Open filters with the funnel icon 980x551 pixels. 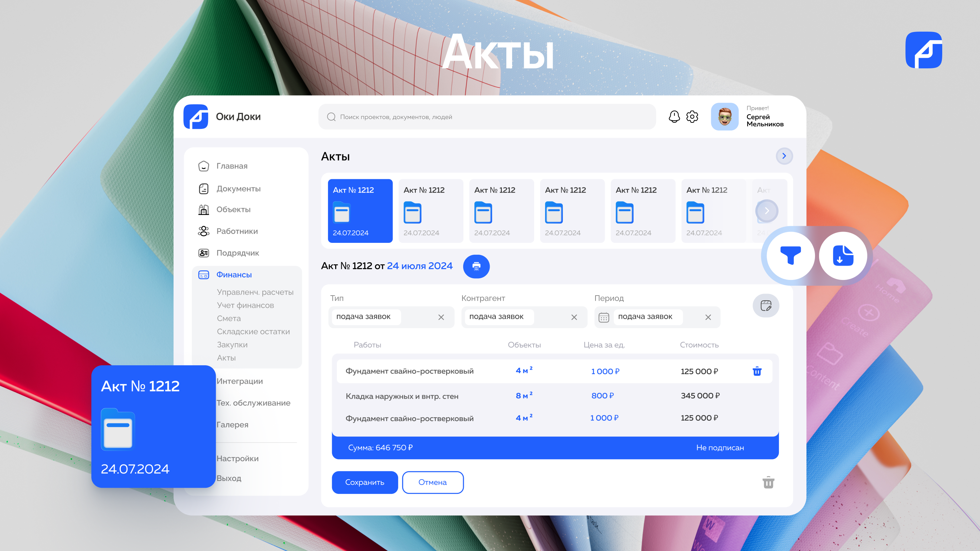790,255
